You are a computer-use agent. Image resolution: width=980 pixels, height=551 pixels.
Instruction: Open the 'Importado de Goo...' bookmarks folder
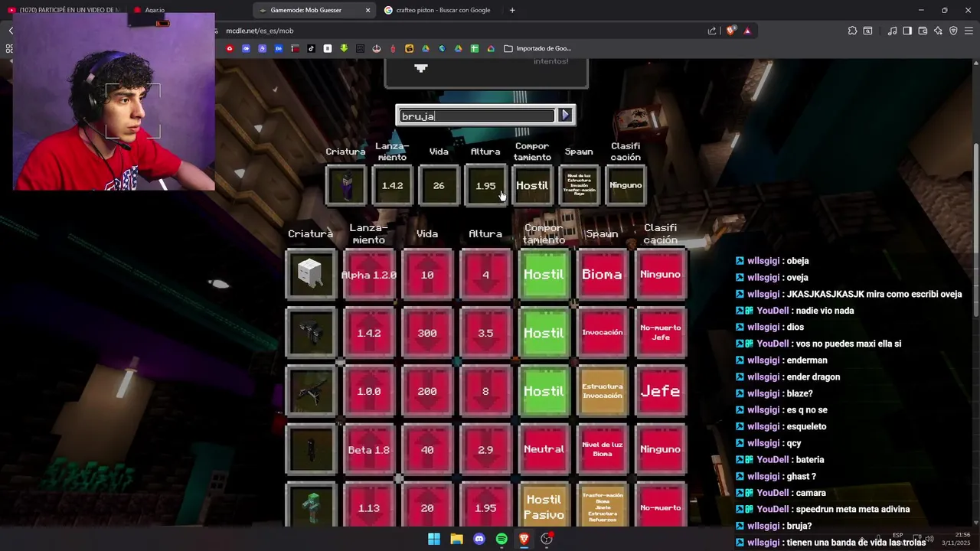point(537,48)
